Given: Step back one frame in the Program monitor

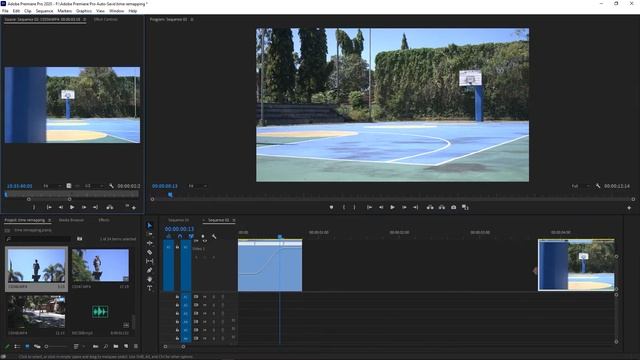Looking at the screenshot, I should pos(381,207).
